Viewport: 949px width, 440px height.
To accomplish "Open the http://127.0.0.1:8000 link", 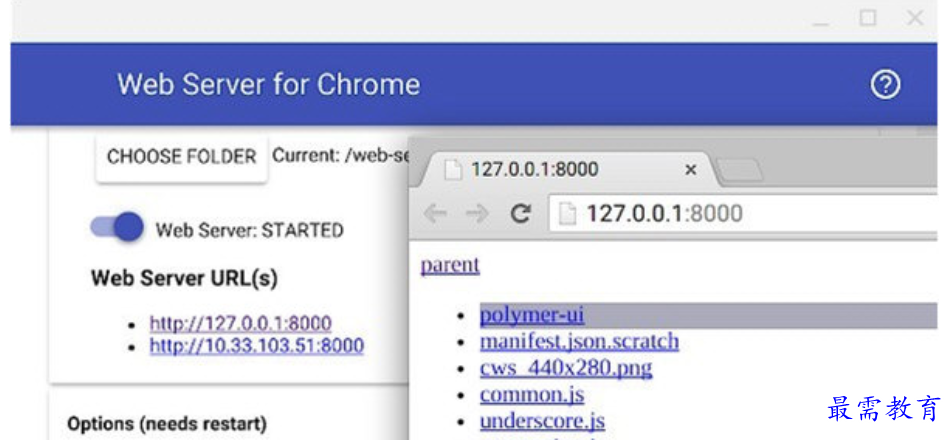I will pos(240,323).
